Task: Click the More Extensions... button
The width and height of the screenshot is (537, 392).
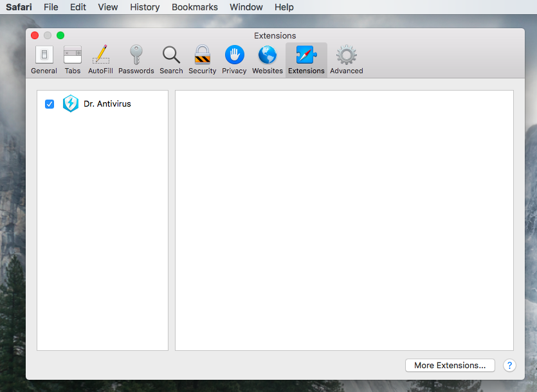Action: (450, 365)
